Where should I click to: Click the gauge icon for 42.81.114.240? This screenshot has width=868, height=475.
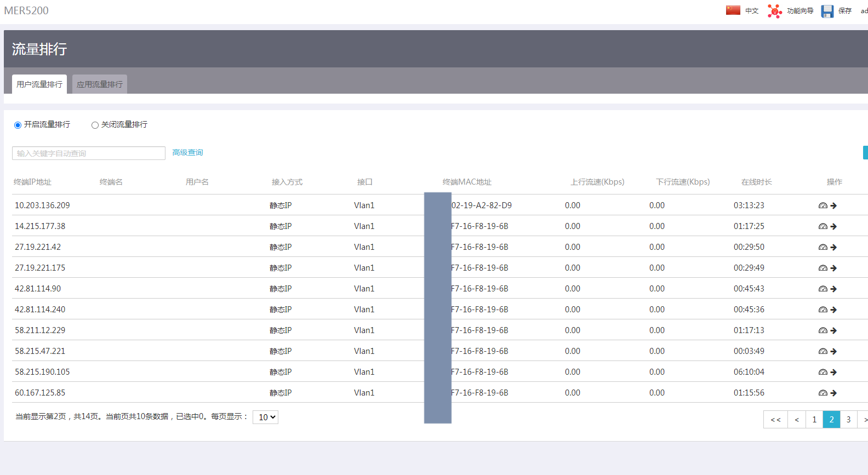click(x=823, y=310)
